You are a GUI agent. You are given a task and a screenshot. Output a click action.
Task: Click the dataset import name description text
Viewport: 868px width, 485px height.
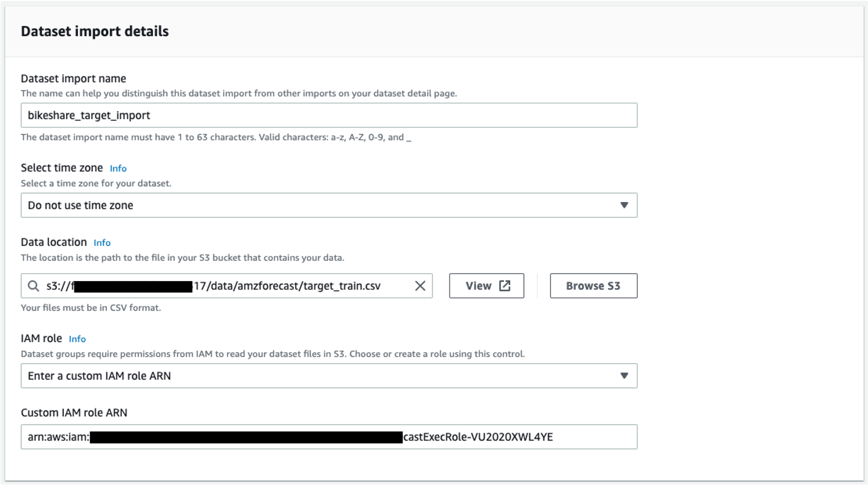tap(239, 94)
